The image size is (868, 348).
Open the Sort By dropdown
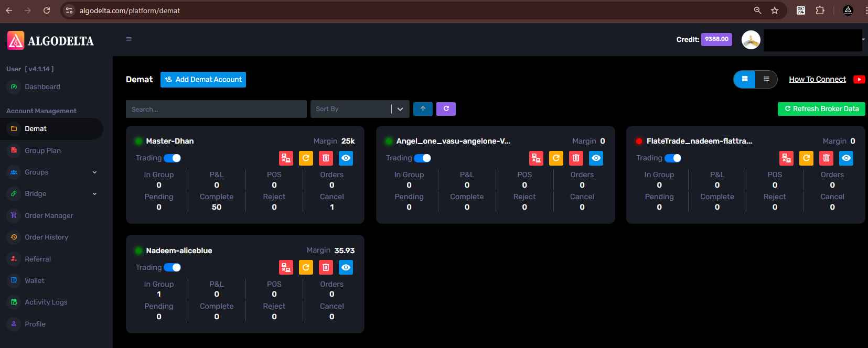point(360,109)
